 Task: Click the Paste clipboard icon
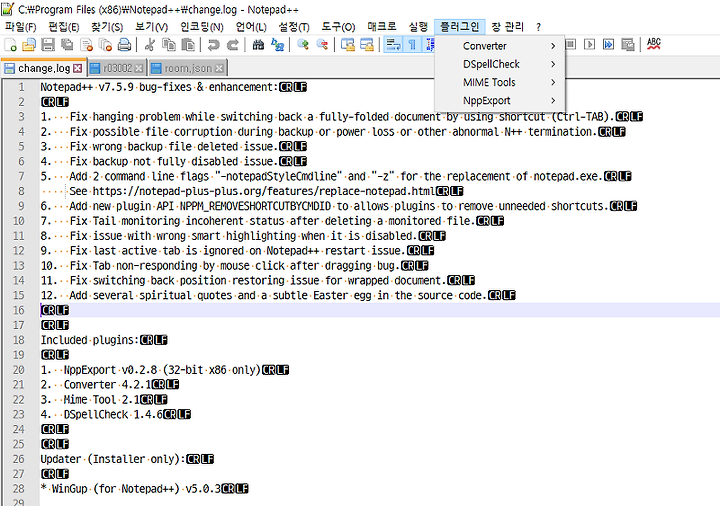pos(188,45)
